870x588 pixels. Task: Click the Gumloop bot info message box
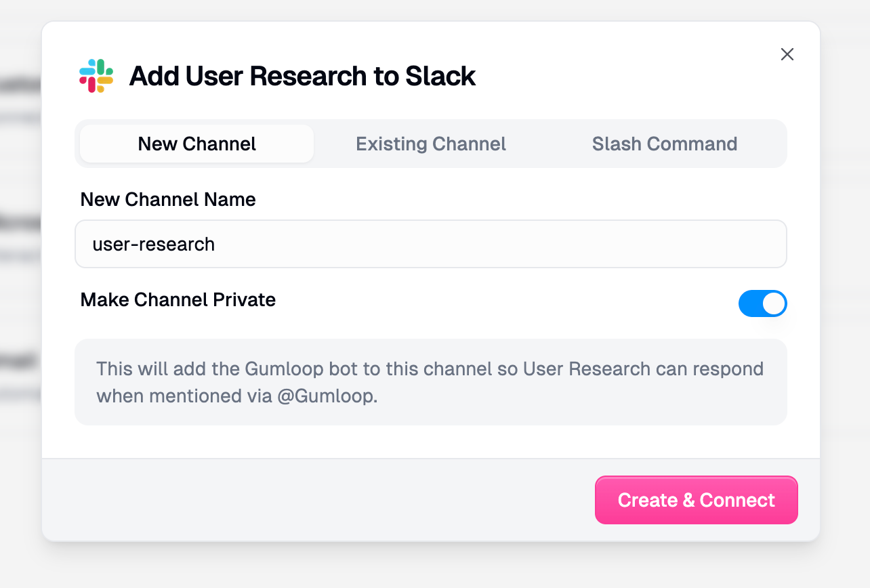(x=430, y=382)
